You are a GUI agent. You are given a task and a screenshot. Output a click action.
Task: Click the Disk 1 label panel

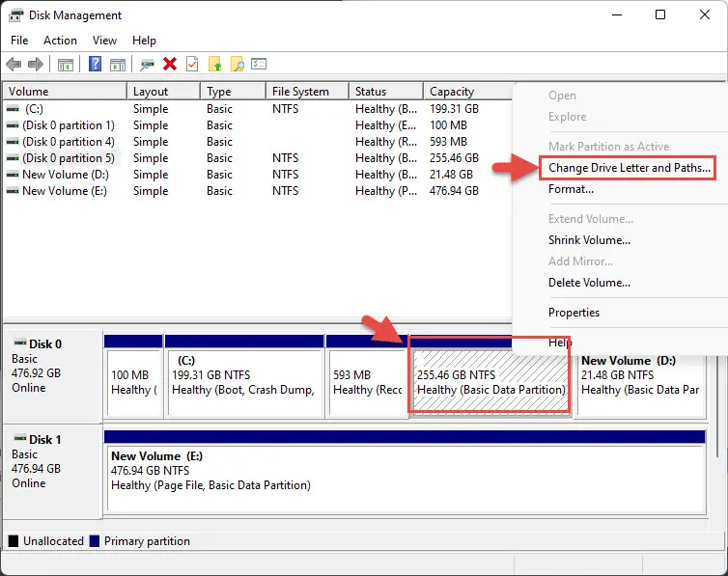pos(53,471)
